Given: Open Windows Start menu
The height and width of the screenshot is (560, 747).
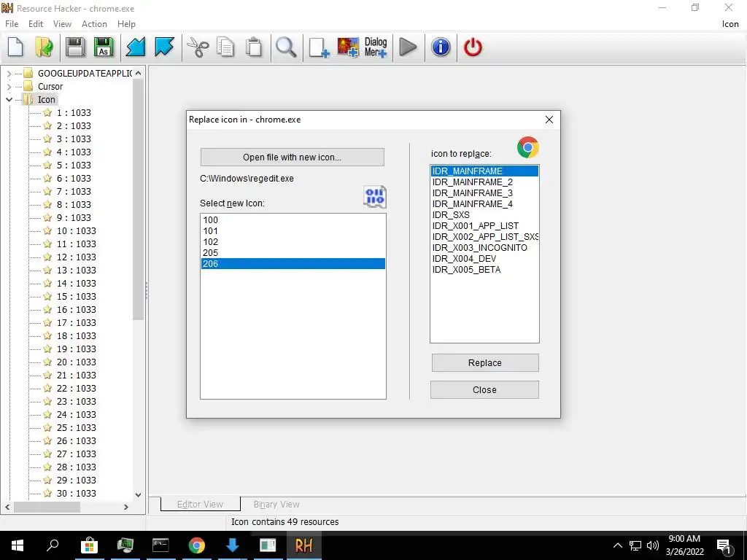Looking at the screenshot, I should 18,545.
